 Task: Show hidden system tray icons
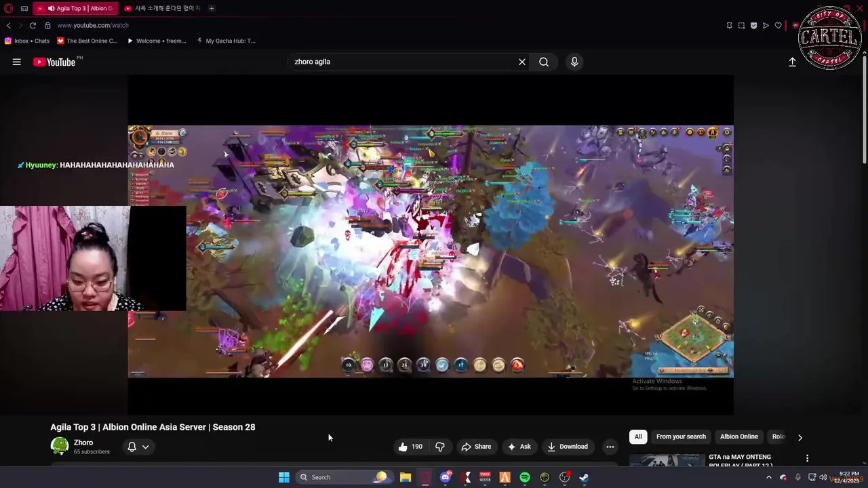point(769,477)
